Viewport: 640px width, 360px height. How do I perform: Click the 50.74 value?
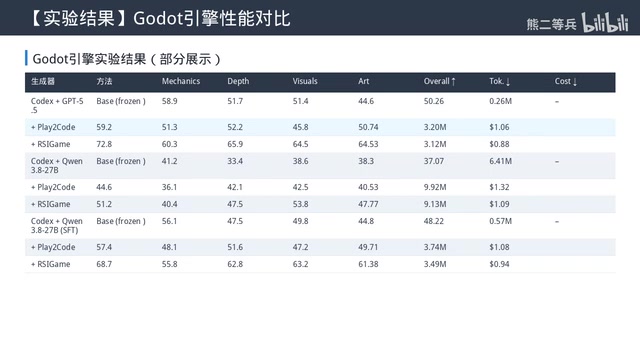[368, 127]
